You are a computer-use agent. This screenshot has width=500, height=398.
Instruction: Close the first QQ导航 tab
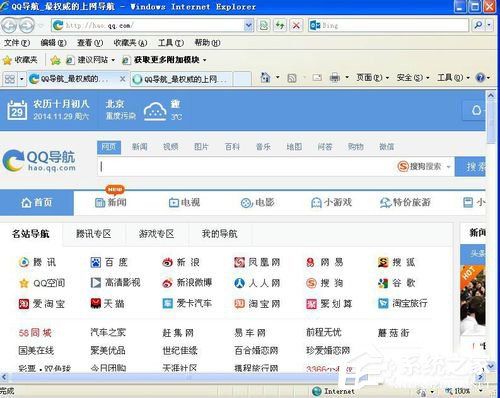pyautogui.click(x=122, y=79)
